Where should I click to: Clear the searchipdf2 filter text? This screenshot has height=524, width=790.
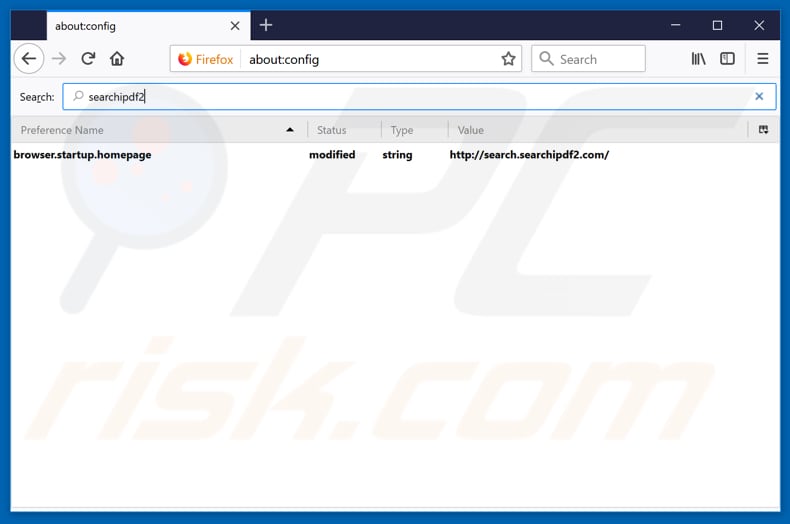(759, 96)
